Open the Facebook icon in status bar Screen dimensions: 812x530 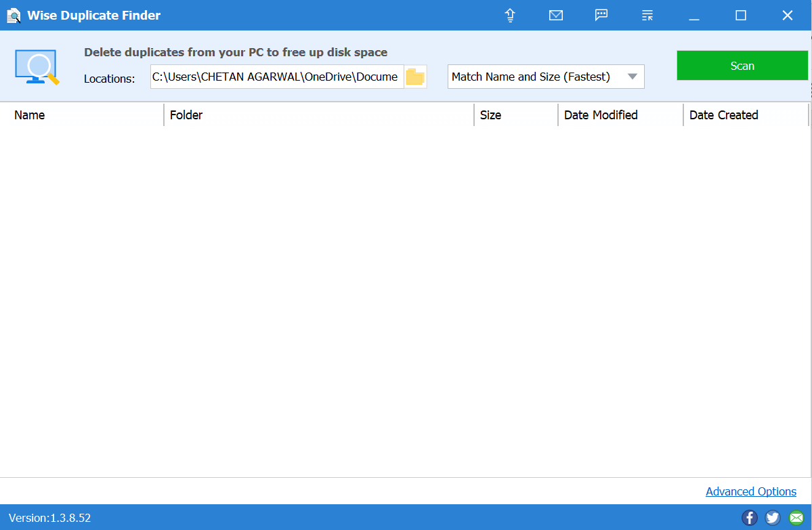(750, 517)
